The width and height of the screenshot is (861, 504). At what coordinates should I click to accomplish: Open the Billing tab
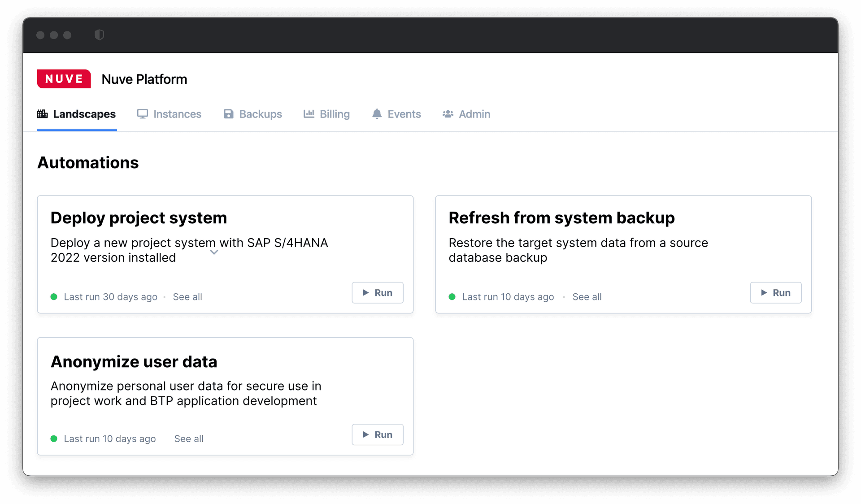[327, 114]
